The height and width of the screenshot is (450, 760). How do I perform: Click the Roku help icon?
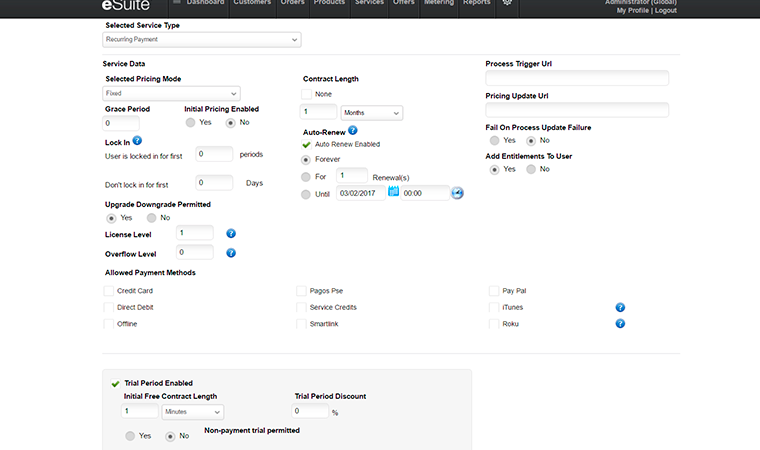620,324
